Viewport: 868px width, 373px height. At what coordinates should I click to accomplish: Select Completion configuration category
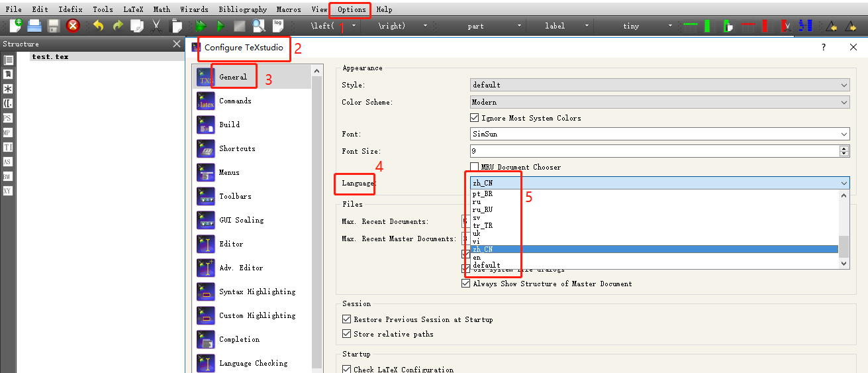coord(253,339)
